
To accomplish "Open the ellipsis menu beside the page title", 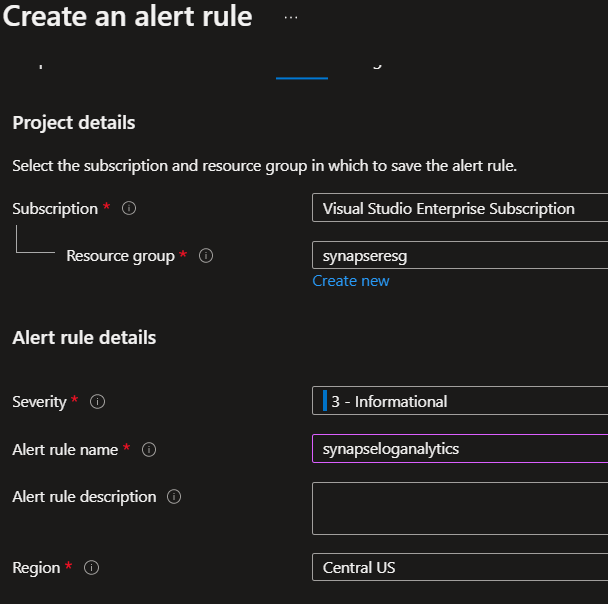I will (x=291, y=18).
